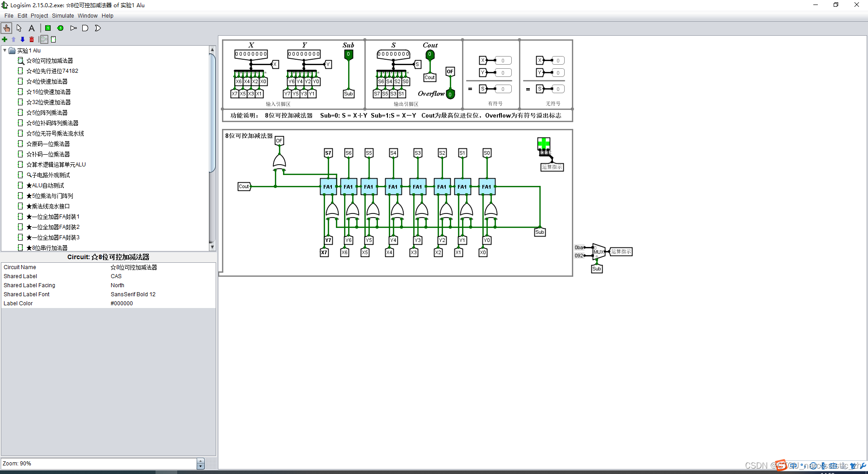
Task: Click scroll-up arrow of circuit tree
Action: [212, 49]
